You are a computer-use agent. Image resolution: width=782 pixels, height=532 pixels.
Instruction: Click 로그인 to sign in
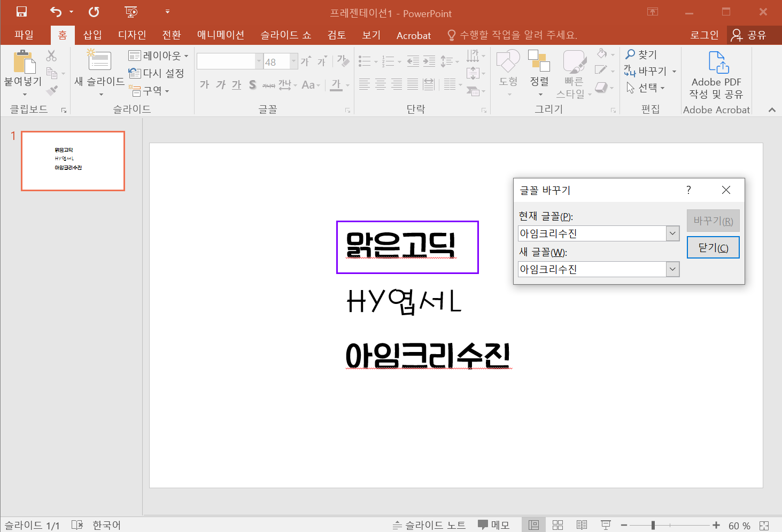[x=704, y=35]
